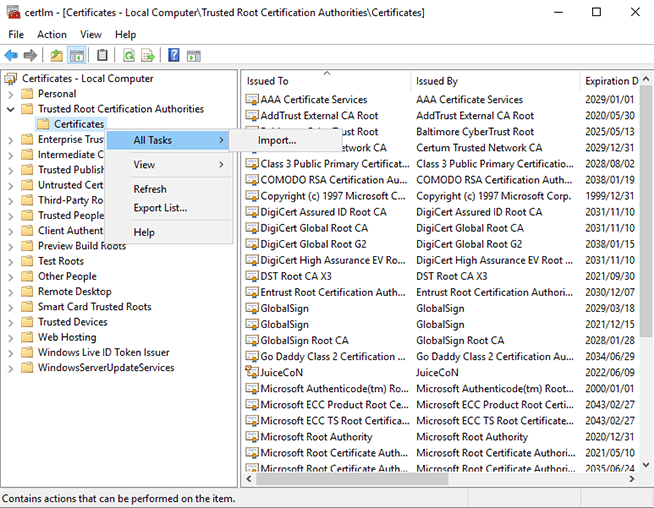Click the WindowsServerUpdateServices folder icon
Image resolution: width=654 pixels, height=508 pixels.
27,367
